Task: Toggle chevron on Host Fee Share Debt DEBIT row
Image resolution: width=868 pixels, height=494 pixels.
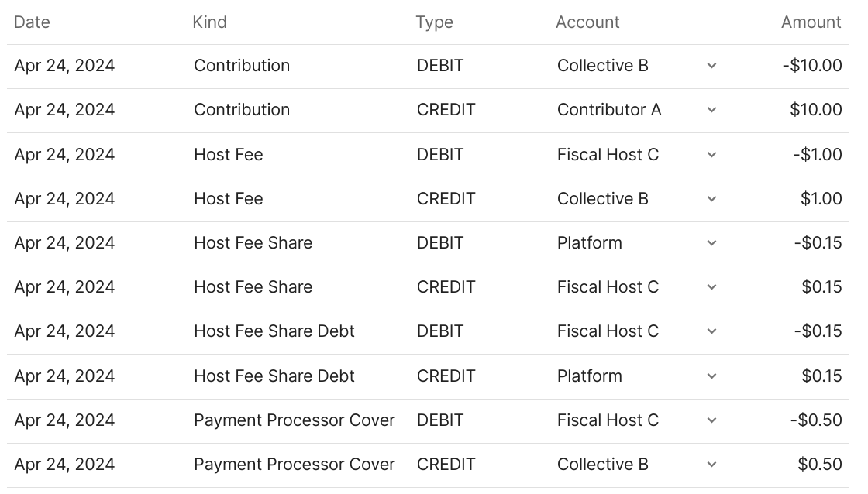Action: [x=711, y=331]
